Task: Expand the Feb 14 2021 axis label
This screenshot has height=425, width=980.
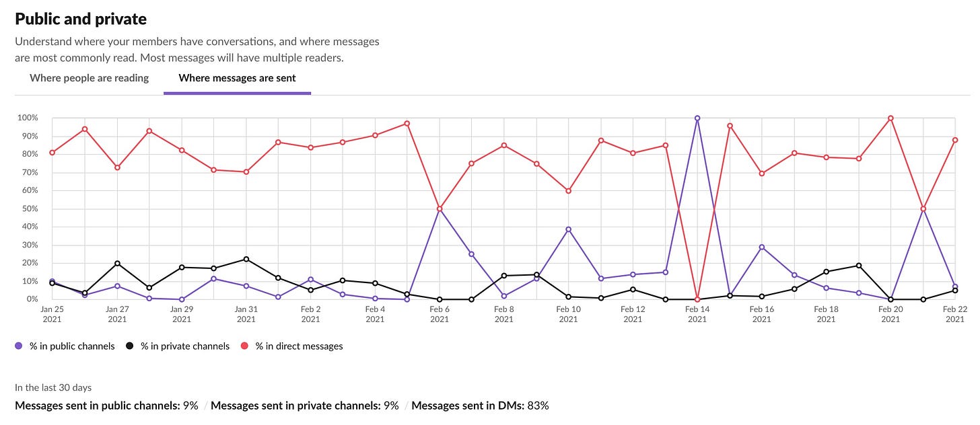Action: [x=697, y=313]
